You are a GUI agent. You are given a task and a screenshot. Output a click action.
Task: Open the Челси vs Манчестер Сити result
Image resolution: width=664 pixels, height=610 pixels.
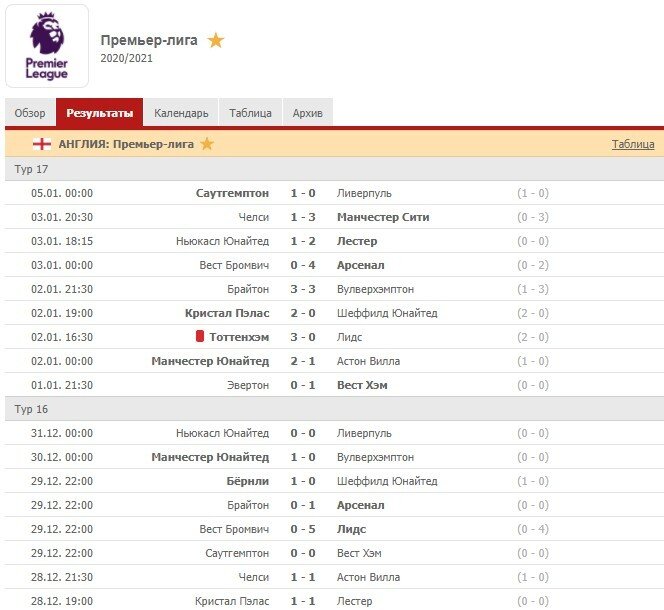coord(303,217)
